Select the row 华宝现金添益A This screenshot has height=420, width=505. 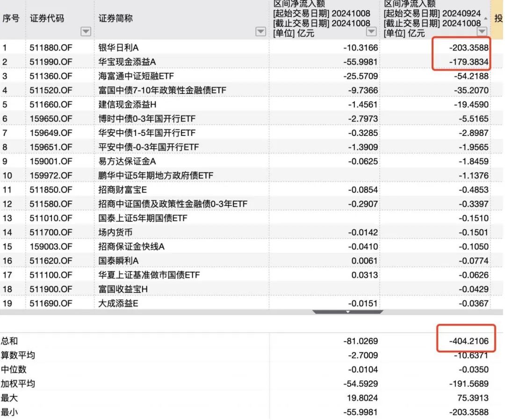[245, 62]
